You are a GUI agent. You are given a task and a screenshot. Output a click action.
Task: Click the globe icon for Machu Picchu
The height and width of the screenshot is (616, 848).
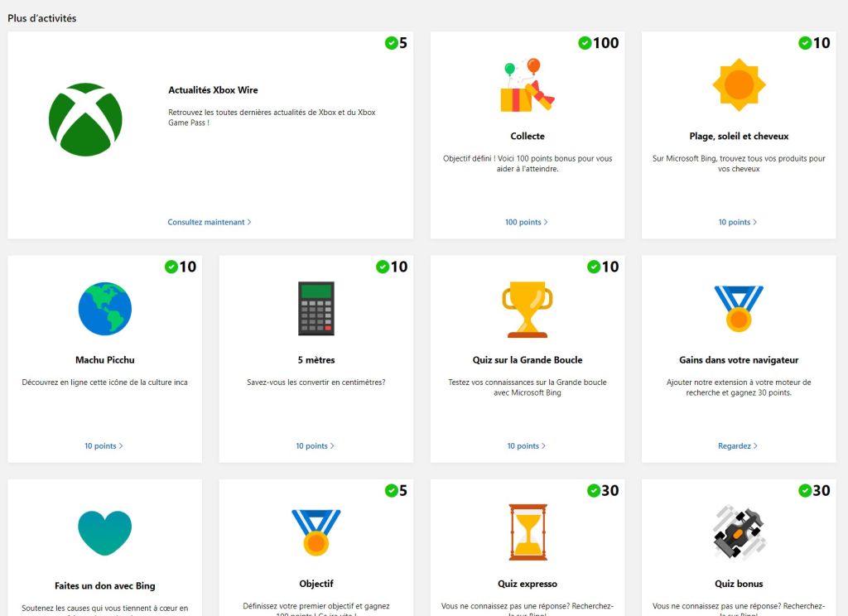(105, 309)
